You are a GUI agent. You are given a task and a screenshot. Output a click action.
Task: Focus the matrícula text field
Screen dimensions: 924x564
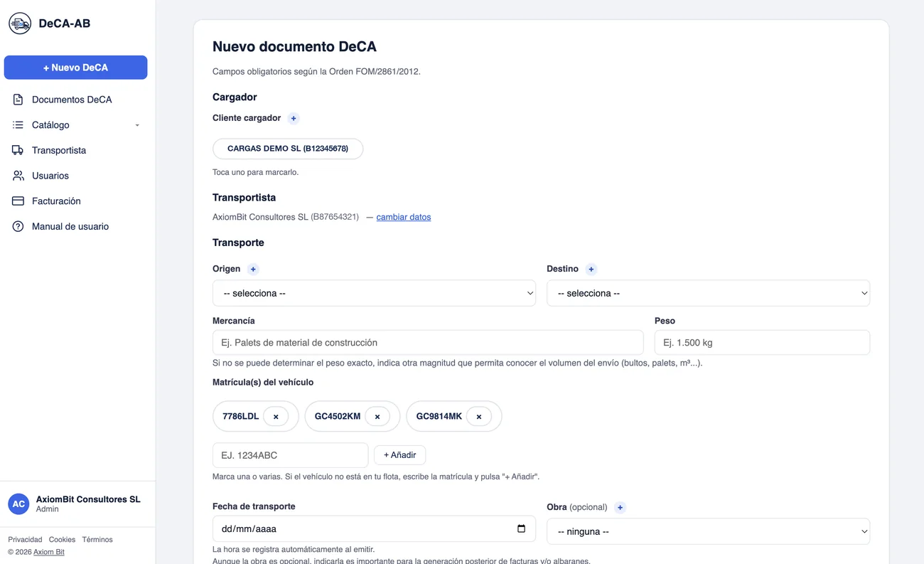click(x=290, y=455)
